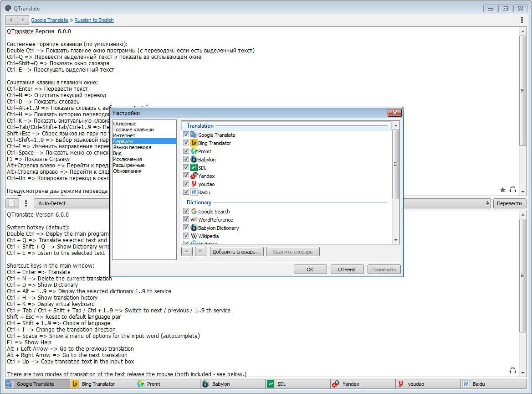Open the Russian to English link

(94, 20)
